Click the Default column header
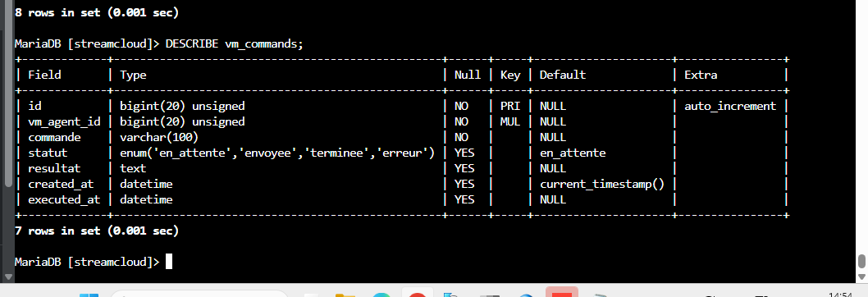 click(563, 74)
